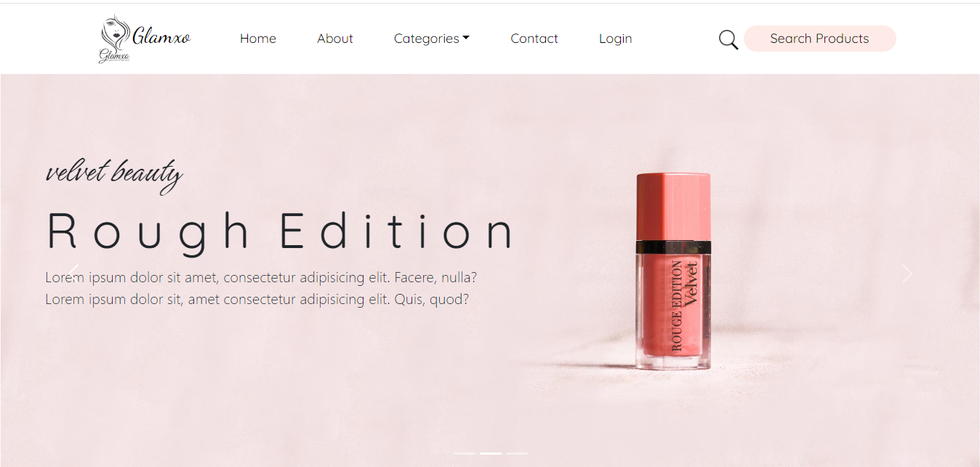Click the Lorem ipsum slide description text
The height and width of the screenshot is (467, 980).
pos(261,288)
